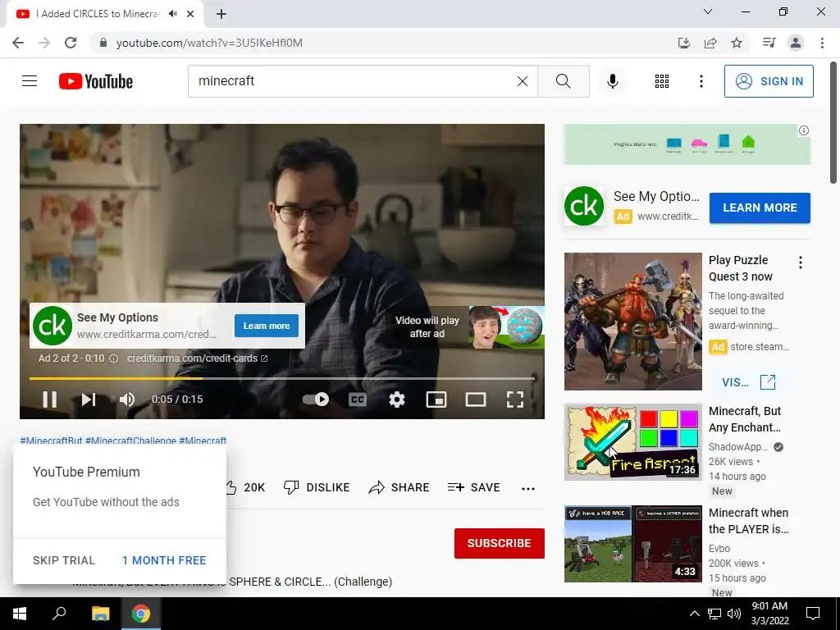Mute tab via speaker icon on tab

[172, 14]
